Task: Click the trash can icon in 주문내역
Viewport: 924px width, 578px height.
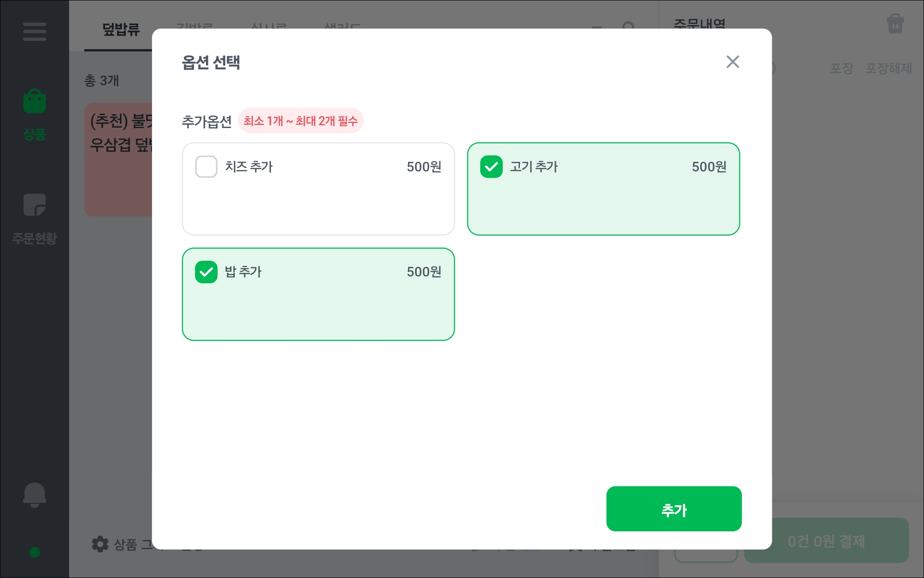Action: pos(895,24)
